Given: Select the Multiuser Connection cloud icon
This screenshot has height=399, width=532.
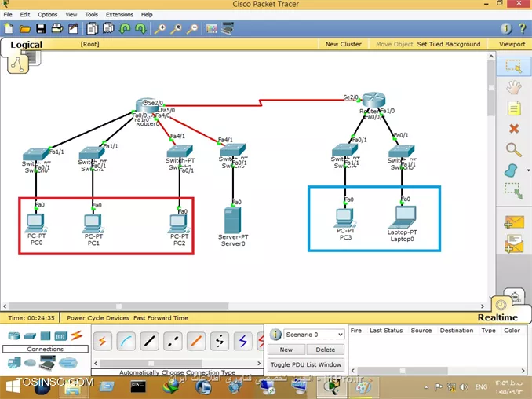Looking at the screenshot, I should click(x=67, y=363).
